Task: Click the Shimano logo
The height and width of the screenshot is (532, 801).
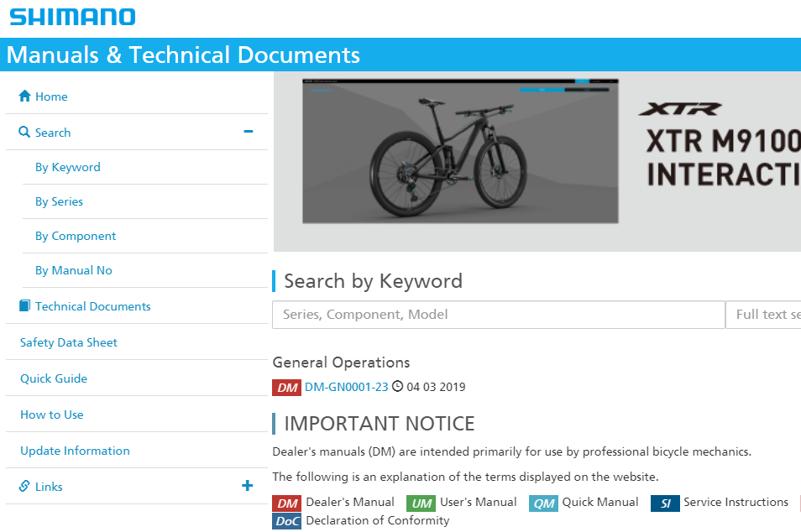Action: tap(72, 17)
